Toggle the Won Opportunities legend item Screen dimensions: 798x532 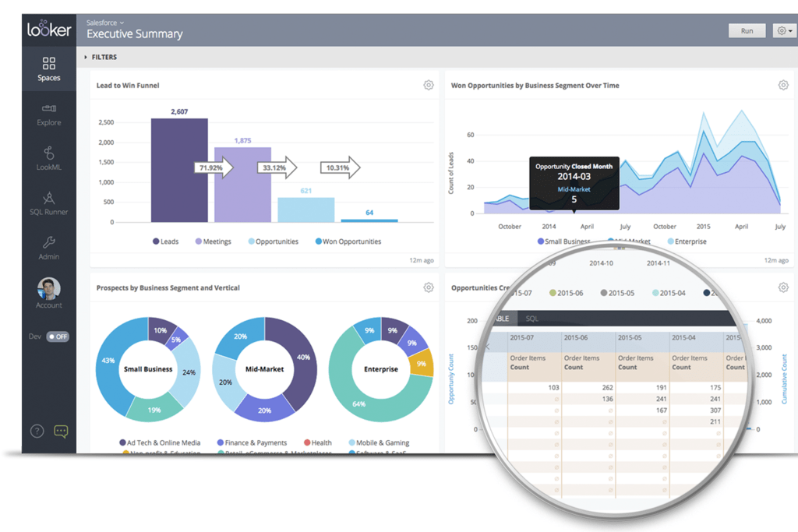[348, 241]
